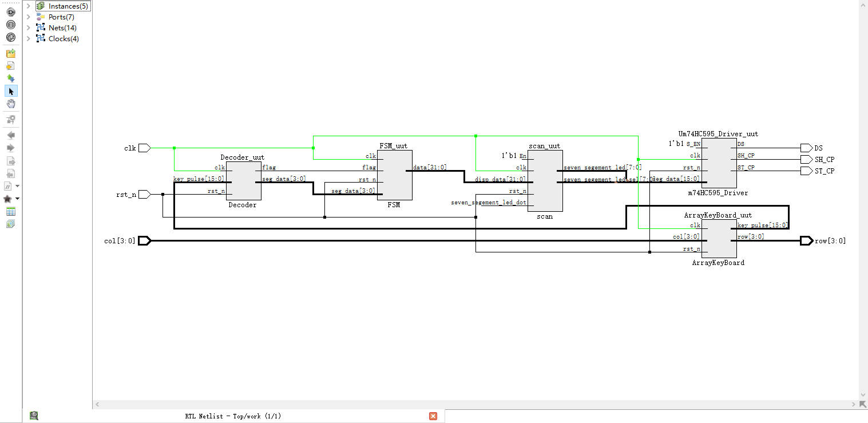The height and width of the screenshot is (423, 868).
Task: Click the data[31:0] pin label on FSM
Action: (x=430, y=167)
